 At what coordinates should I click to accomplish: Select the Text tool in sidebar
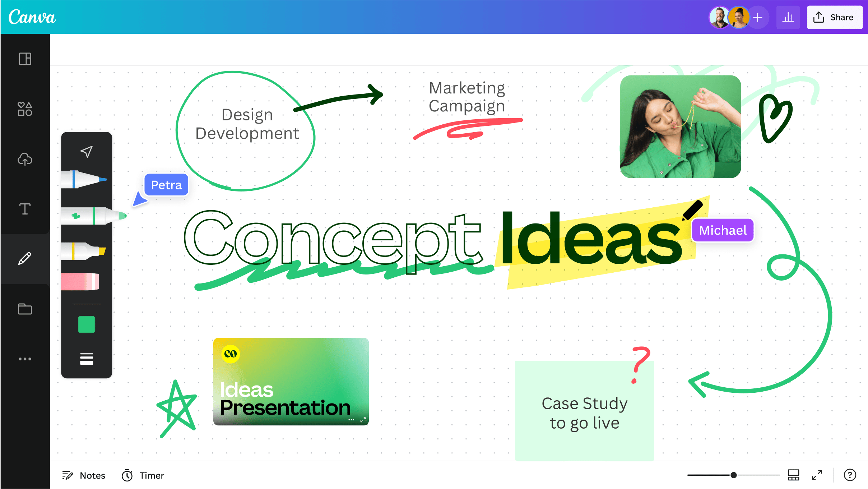click(x=25, y=209)
